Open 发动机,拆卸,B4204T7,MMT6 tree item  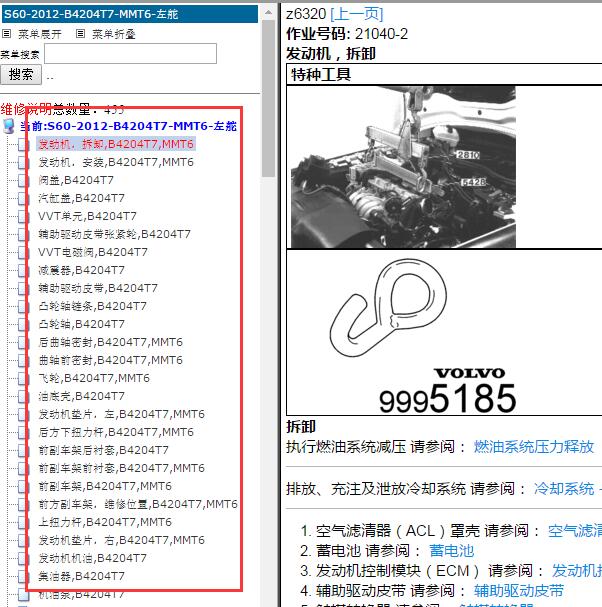click(116, 144)
